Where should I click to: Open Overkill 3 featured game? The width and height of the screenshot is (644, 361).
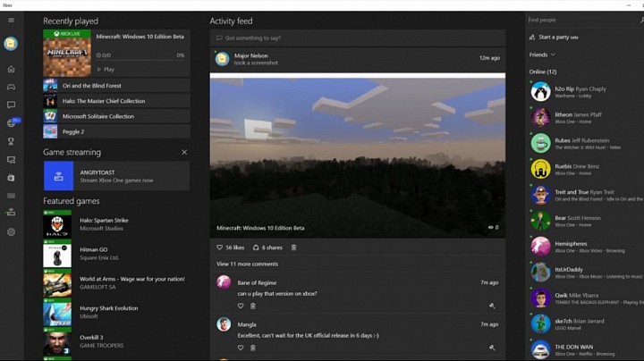click(x=116, y=341)
